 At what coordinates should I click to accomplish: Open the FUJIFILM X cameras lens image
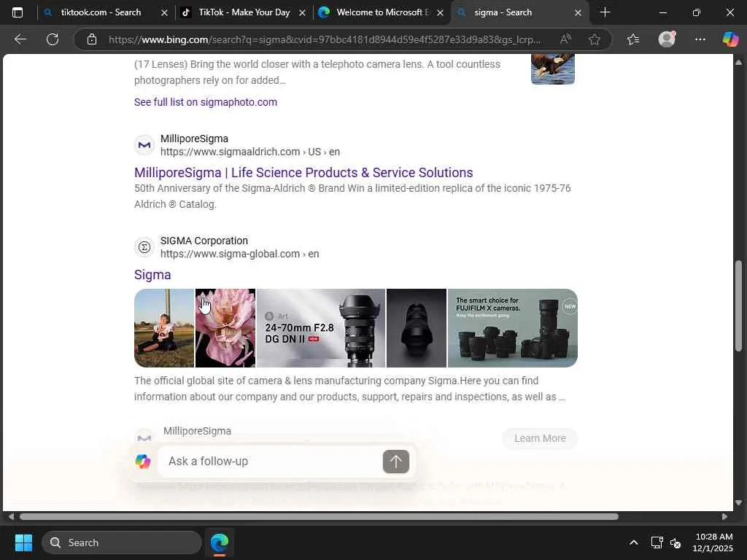pos(513,328)
